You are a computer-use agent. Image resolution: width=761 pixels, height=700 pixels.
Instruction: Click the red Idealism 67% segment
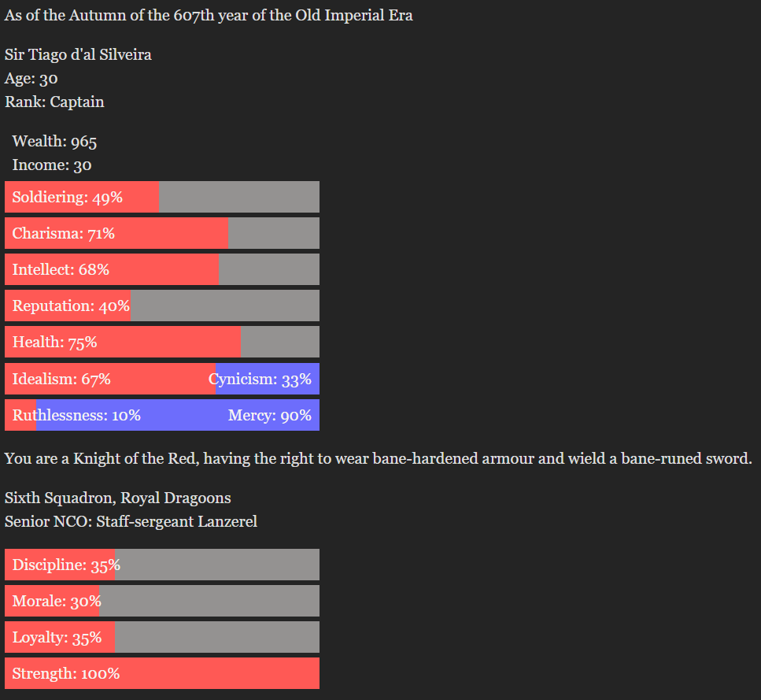point(109,379)
